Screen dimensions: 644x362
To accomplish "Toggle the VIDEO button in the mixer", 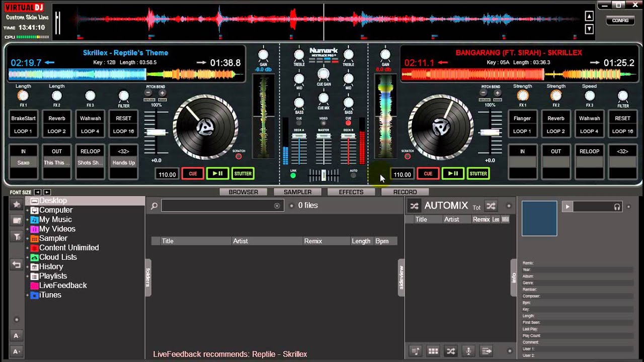I will [324, 123].
